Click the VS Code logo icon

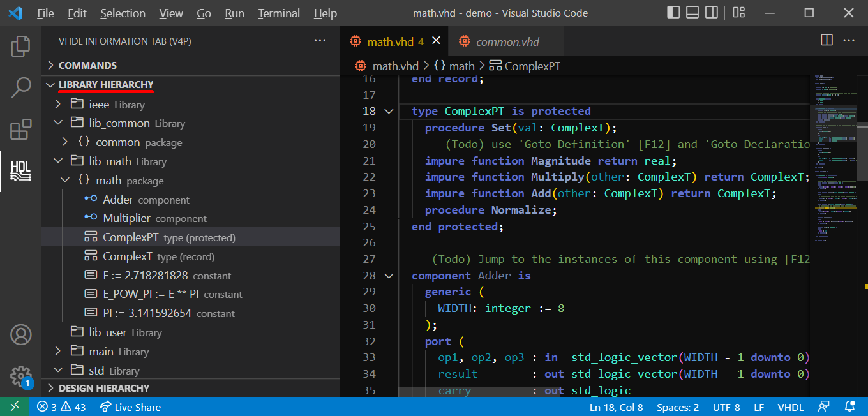15,13
